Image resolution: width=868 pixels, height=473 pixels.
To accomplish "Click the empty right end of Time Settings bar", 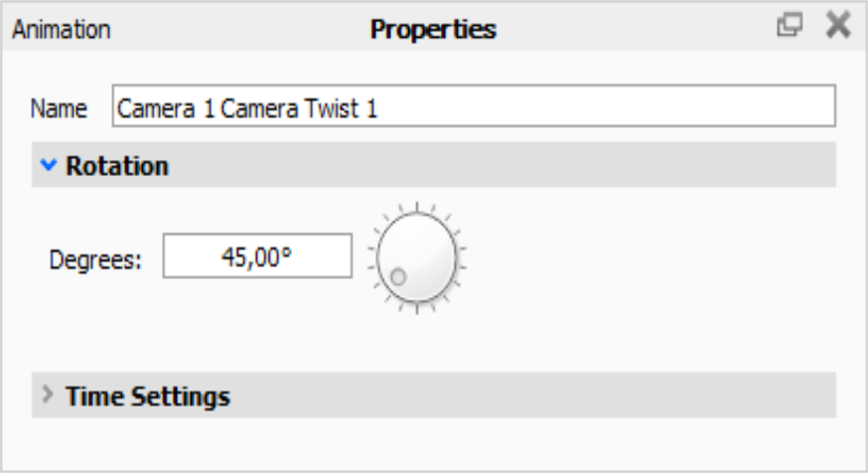I will tap(775, 396).
